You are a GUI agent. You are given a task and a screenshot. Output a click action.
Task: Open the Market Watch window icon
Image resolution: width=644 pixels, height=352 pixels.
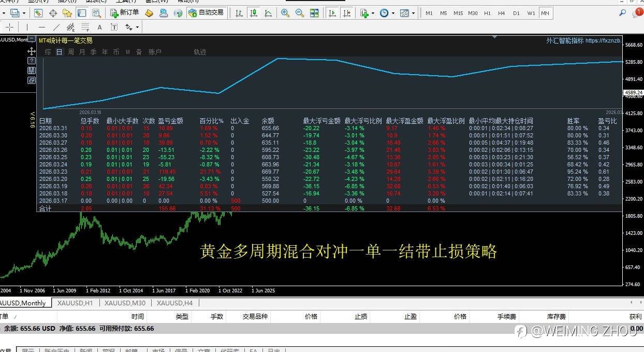39,13
